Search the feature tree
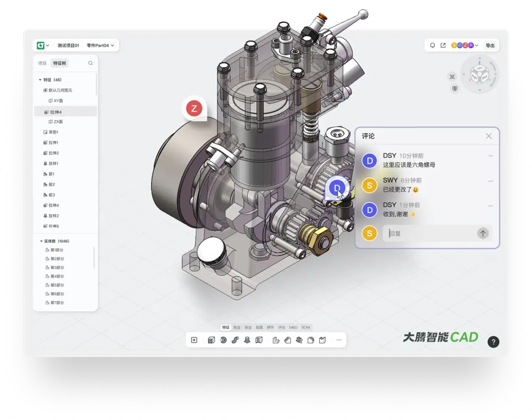532x420 pixels. coord(90,63)
